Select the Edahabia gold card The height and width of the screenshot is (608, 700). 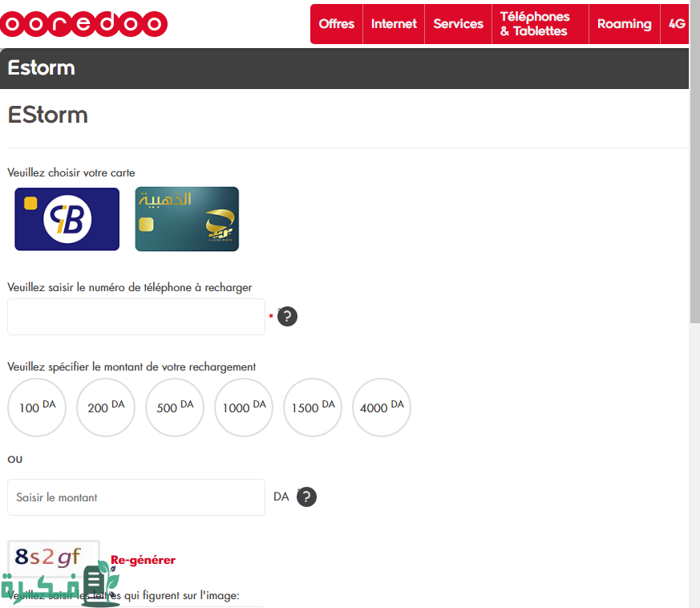(x=187, y=219)
